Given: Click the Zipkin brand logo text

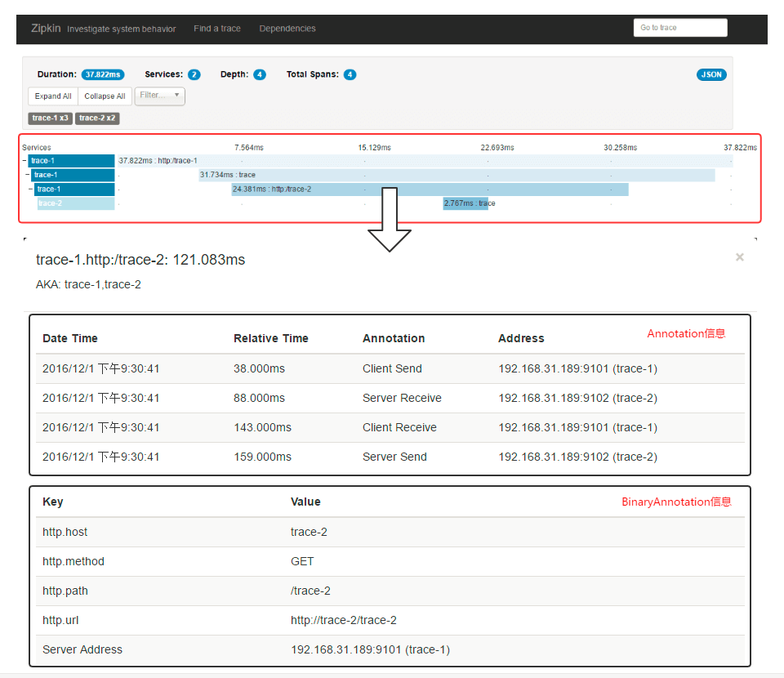Looking at the screenshot, I should click(x=46, y=29).
